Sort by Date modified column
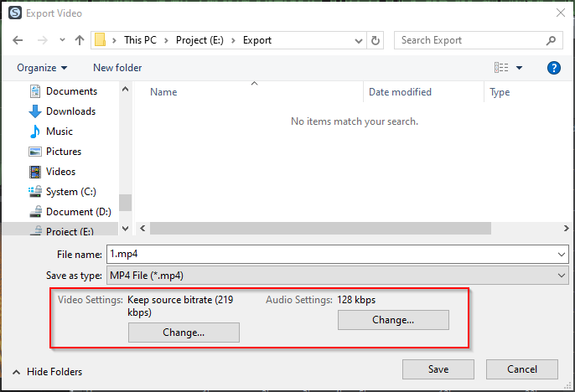The image size is (575, 392). click(x=400, y=92)
